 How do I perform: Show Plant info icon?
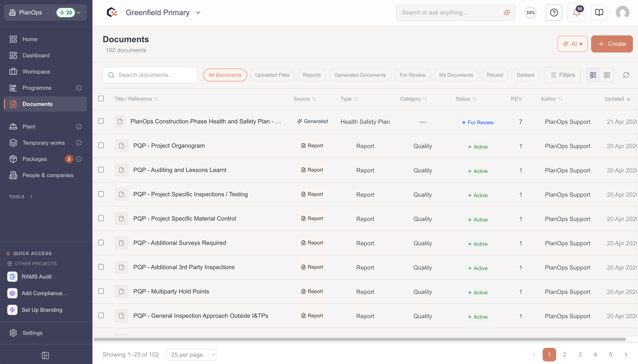coord(79,127)
